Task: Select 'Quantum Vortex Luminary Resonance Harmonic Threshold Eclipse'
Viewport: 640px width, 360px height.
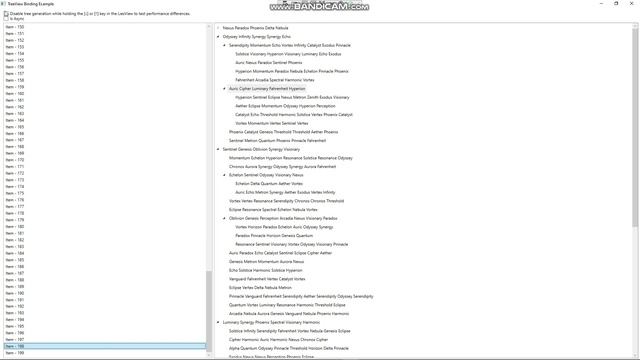Action: click(287, 305)
